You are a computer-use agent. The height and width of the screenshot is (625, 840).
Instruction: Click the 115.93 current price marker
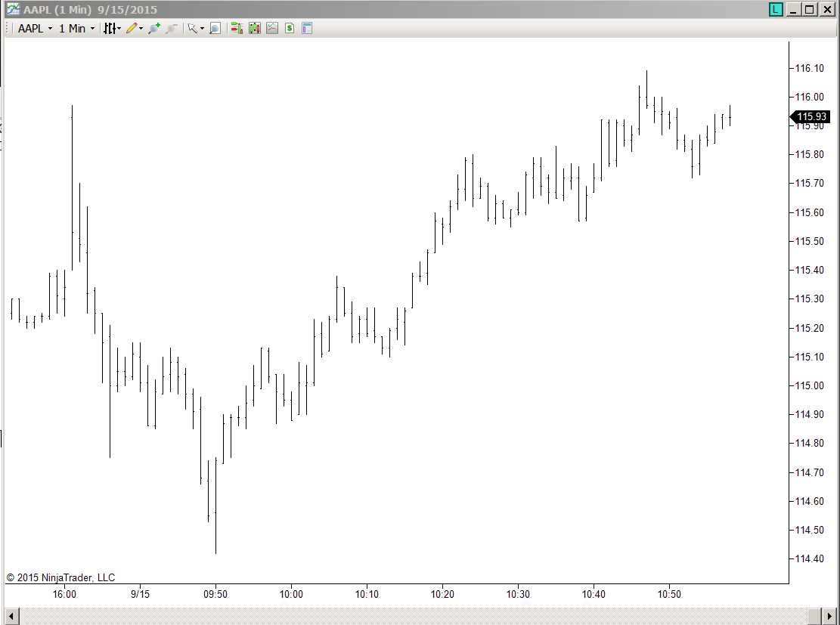[x=811, y=116]
